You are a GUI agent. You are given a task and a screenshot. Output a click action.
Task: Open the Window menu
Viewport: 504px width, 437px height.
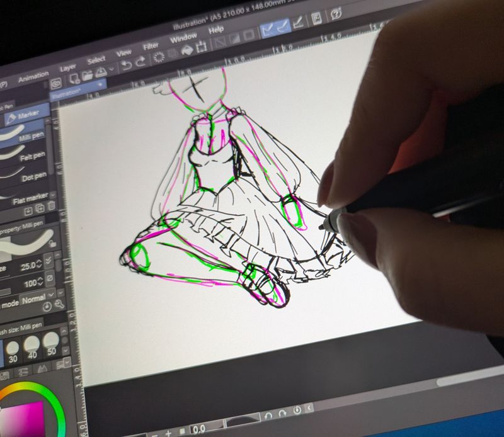183,38
